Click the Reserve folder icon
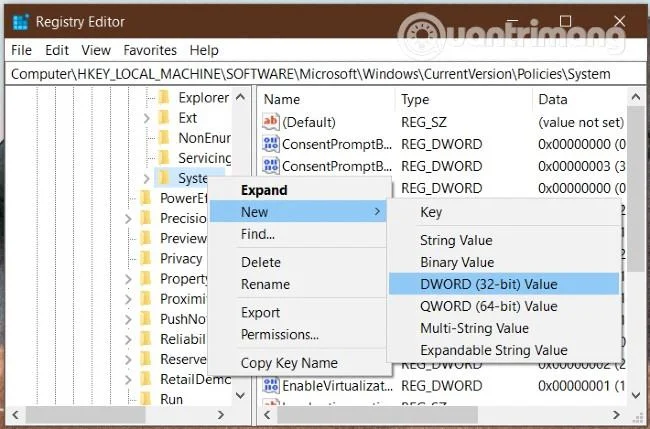The image size is (650, 429). pos(146,359)
